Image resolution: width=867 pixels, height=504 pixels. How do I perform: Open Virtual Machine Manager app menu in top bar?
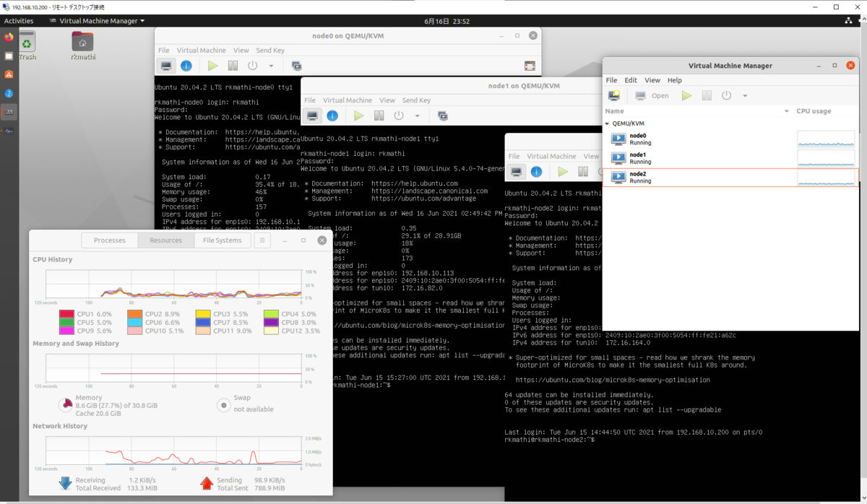[x=98, y=21]
